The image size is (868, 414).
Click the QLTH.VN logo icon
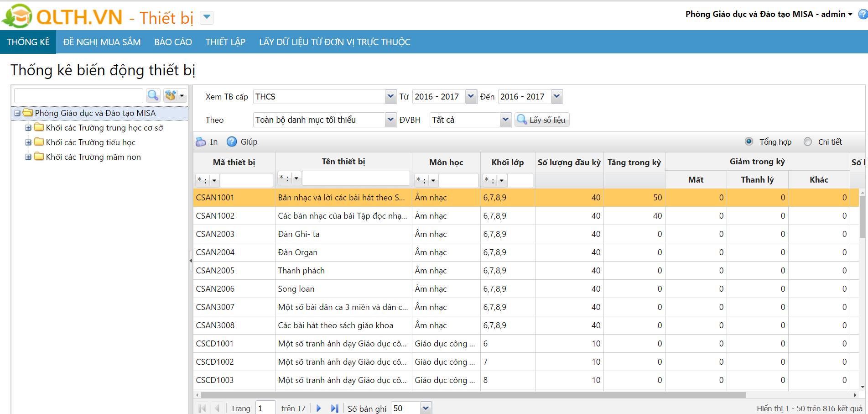(17, 16)
